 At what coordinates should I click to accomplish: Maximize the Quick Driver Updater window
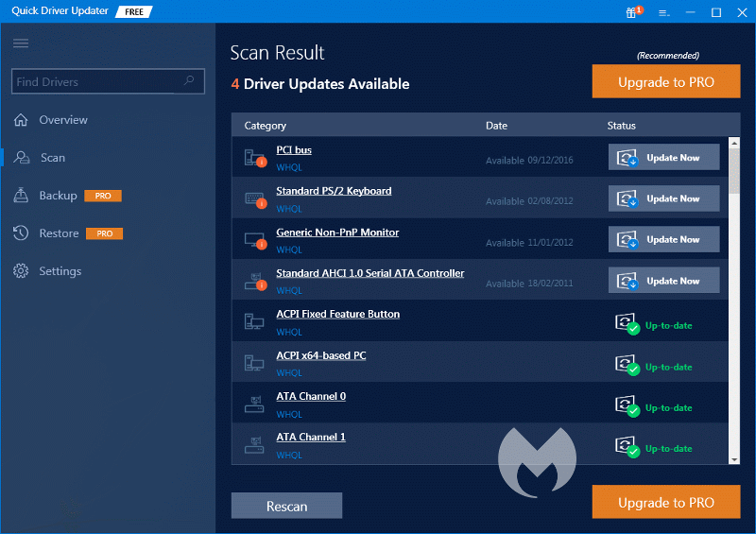point(716,12)
